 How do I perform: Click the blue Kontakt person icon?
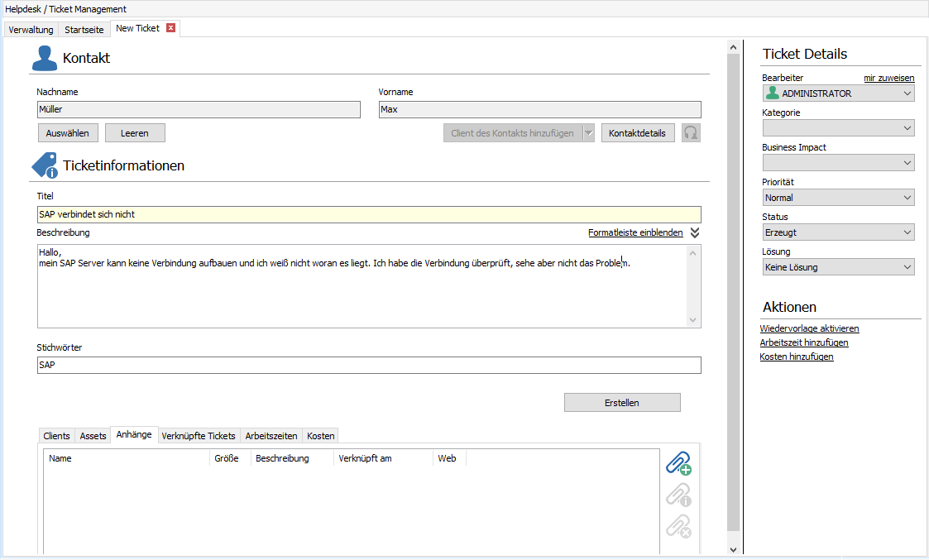[x=45, y=58]
